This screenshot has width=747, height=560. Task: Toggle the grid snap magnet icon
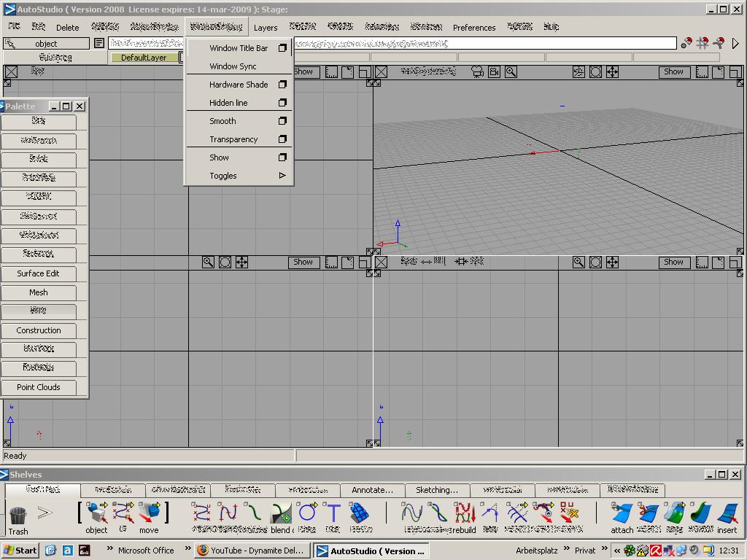click(x=703, y=43)
